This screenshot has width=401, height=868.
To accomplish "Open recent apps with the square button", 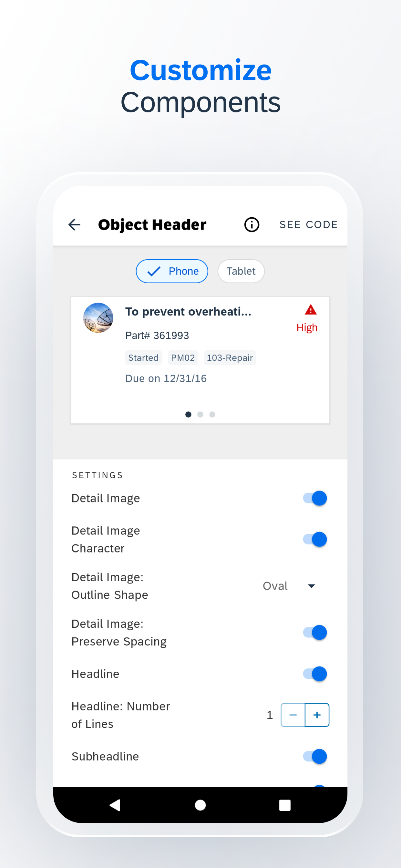I will pos(285,805).
